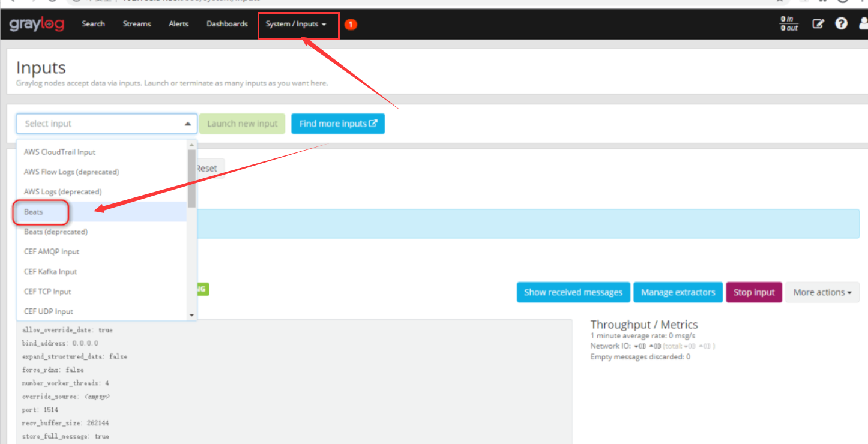Select CEF Kafka Input option
Viewport: 868px width, 444px height.
point(101,271)
